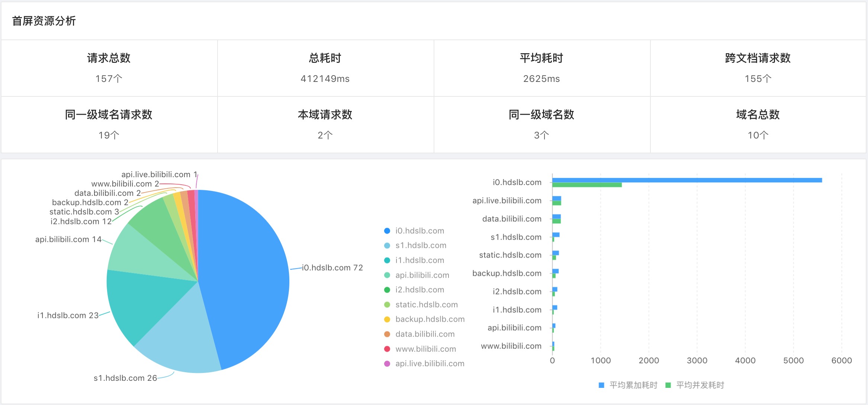868x405 pixels.
Task: Toggle backup.hdslb.com in pie legend
Action: pos(430,319)
